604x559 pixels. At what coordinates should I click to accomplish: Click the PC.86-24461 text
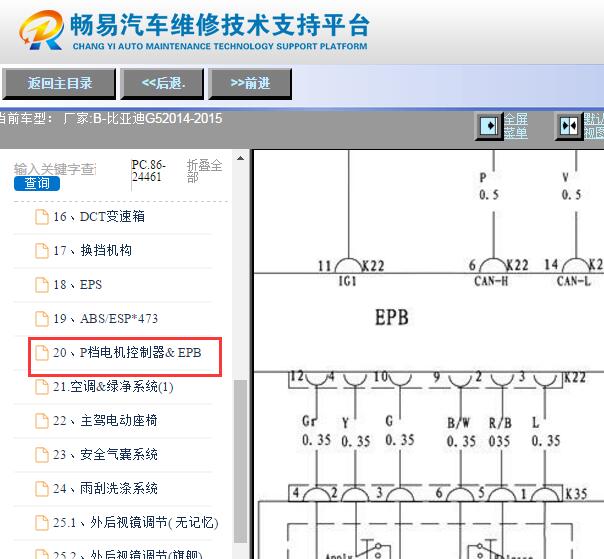click(149, 171)
